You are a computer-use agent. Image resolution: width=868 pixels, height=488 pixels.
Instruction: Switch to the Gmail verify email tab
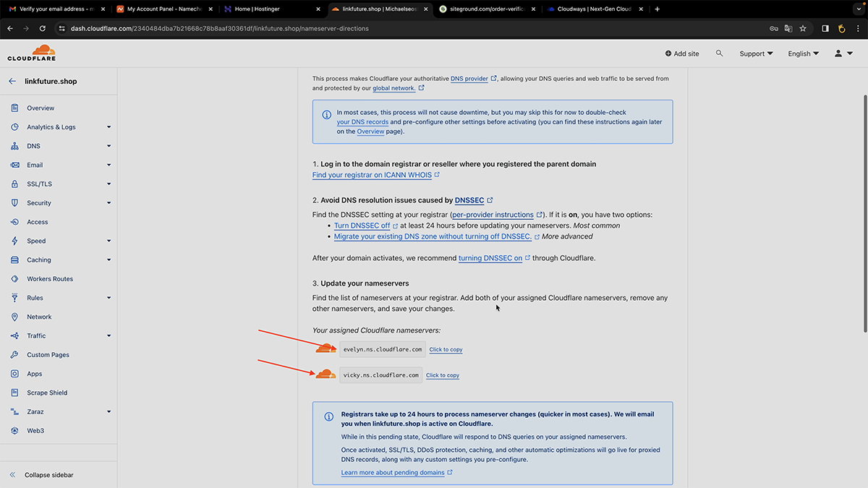click(x=56, y=9)
